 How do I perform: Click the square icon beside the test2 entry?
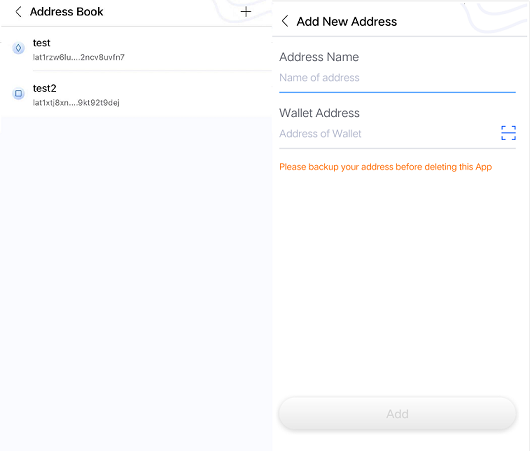[19, 93]
